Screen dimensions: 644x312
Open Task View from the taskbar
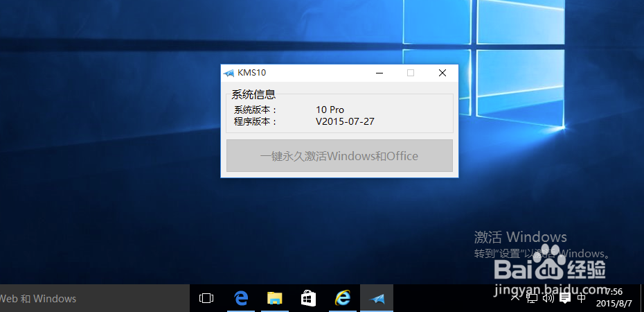206,298
